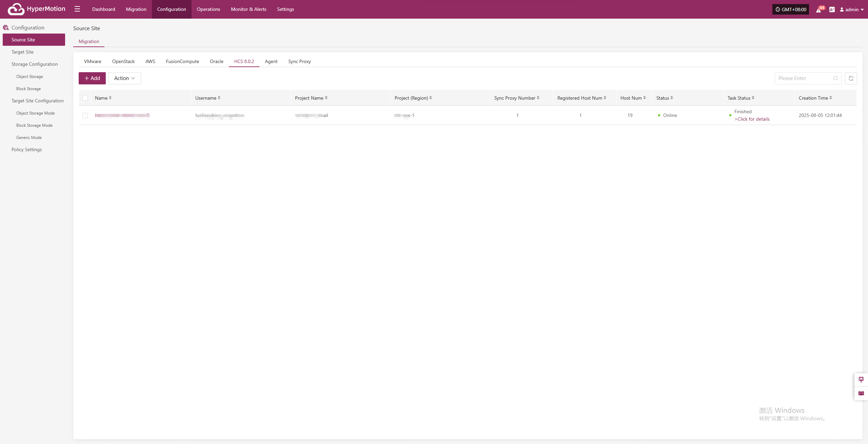
Task: Sort by Sync Proxy Number arrows
Action: coord(538,98)
